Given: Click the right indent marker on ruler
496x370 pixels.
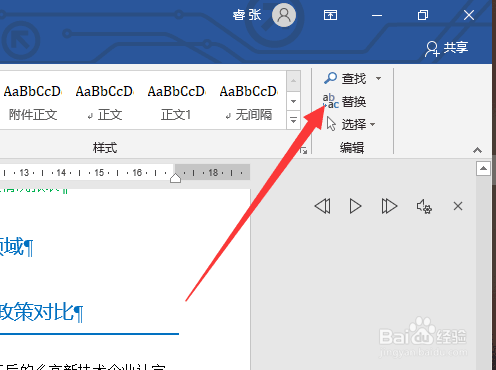Looking at the screenshot, I should tap(175, 179).
